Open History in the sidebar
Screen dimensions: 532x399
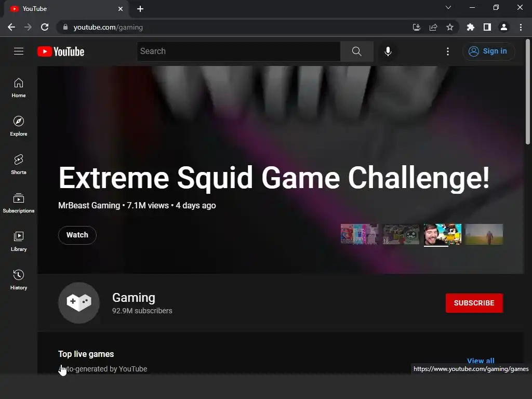[x=19, y=280]
